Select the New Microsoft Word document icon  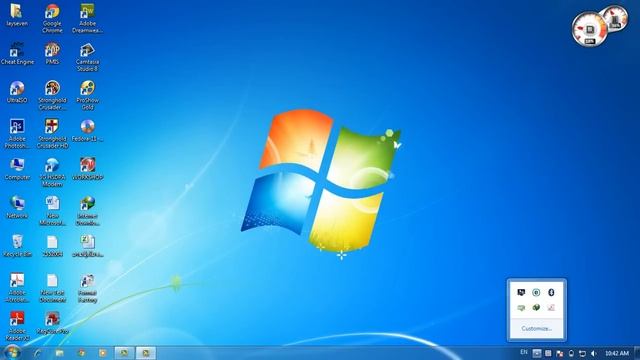click(x=52, y=211)
